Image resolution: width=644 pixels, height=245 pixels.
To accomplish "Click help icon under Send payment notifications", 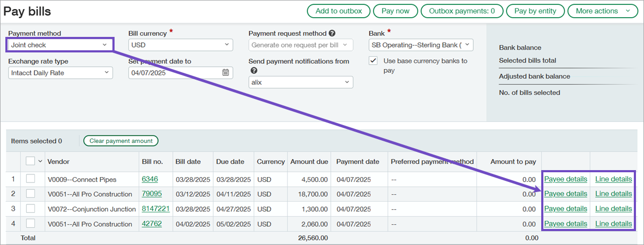I will 253,71.
